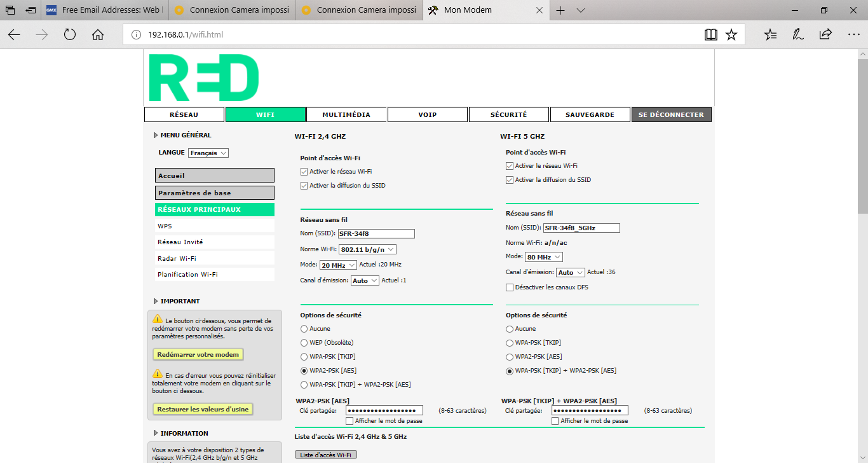868x463 pixels.
Task: Open the LANGUE Français dropdown
Action: tap(208, 153)
